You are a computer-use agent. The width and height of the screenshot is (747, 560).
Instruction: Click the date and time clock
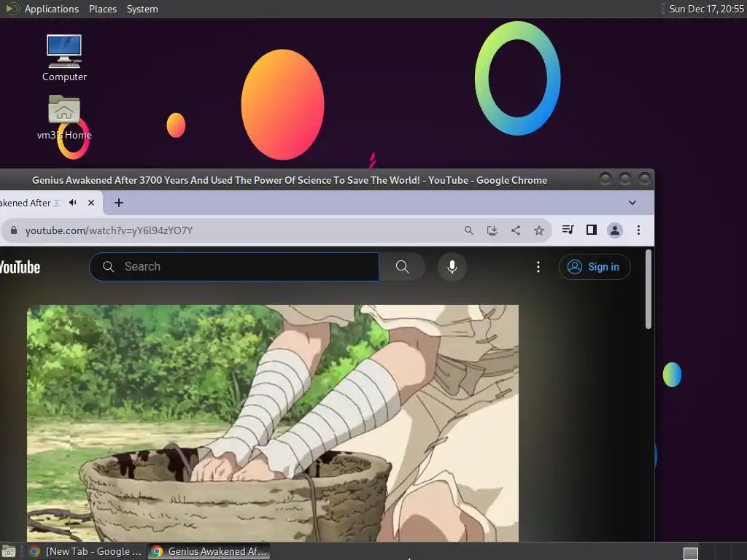[x=706, y=9]
